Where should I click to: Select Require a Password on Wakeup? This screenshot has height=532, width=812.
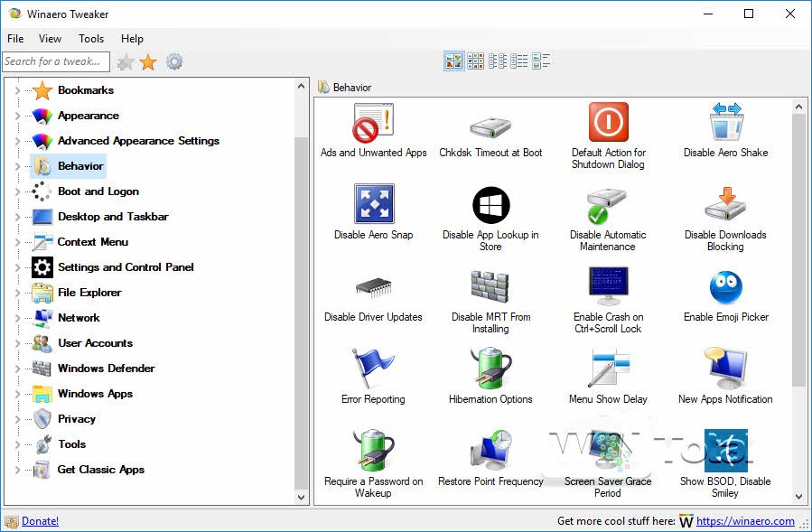point(373,464)
